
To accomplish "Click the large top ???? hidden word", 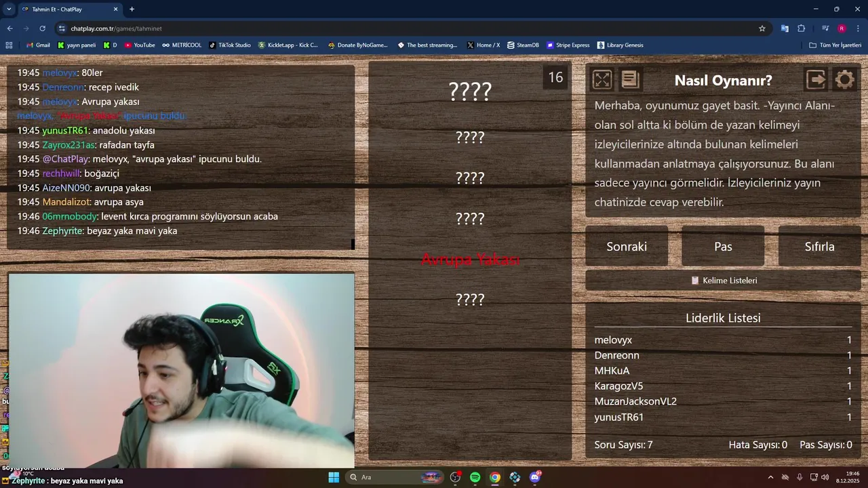I will pos(470,91).
